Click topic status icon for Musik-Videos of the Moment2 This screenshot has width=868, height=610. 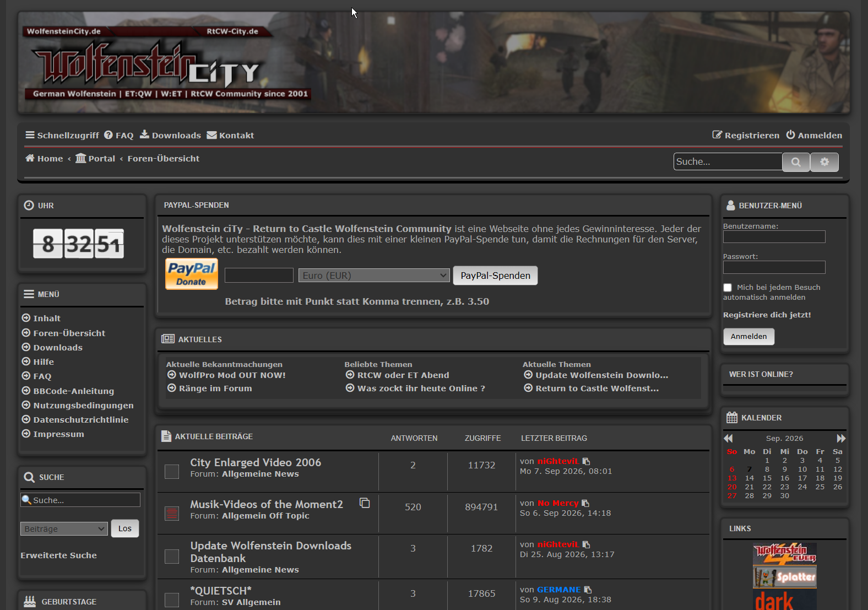[172, 513]
